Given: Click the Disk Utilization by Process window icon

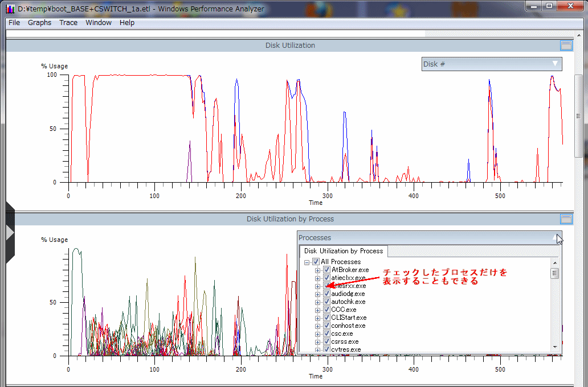Looking at the screenshot, I should [566, 219].
